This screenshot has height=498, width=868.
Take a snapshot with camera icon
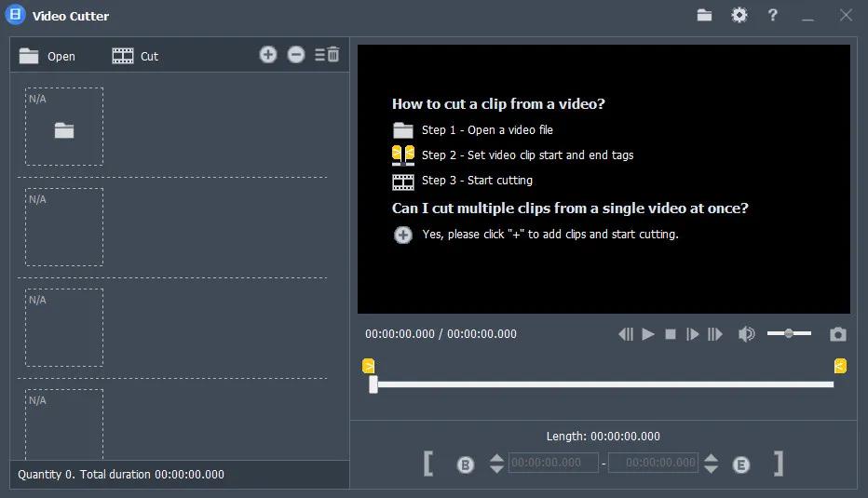(x=838, y=334)
